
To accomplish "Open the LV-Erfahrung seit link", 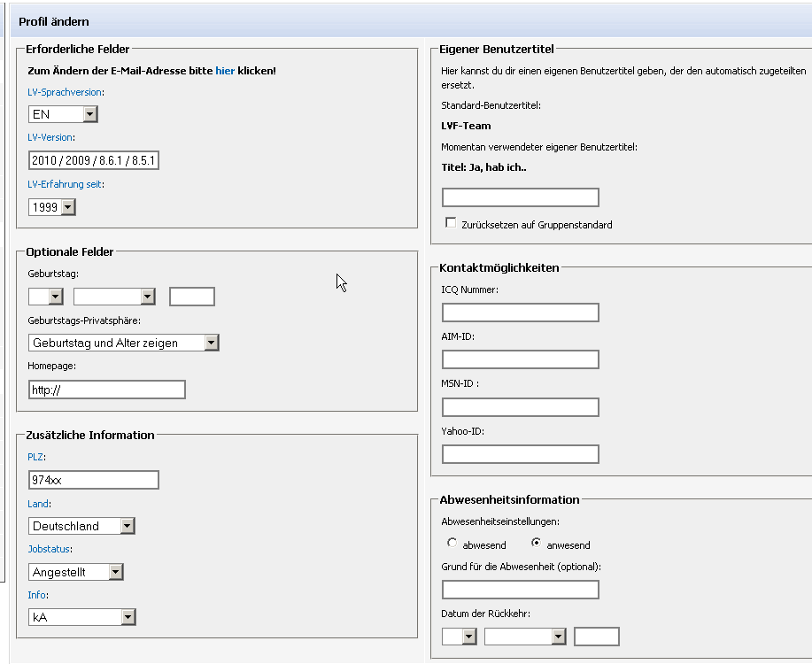I will pyautogui.click(x=65, y=184).
